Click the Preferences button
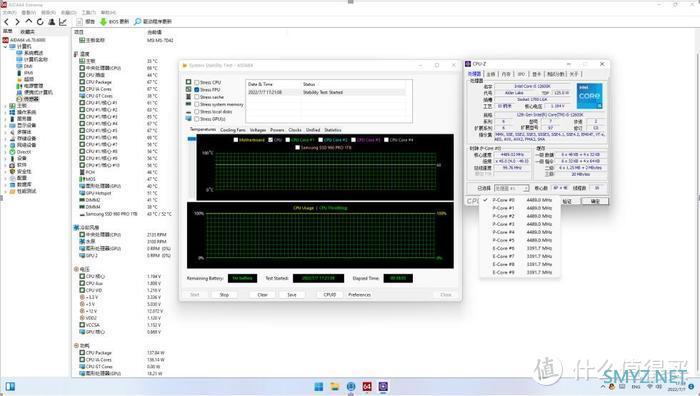The width and height of the screenshot is (700, 396). click(x=359, y=295)
